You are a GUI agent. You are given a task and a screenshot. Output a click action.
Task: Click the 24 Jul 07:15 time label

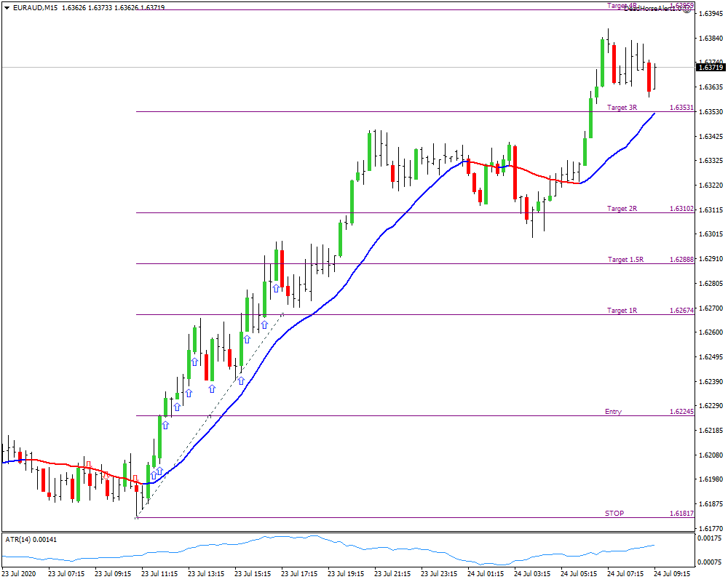(x=625, y=574)
